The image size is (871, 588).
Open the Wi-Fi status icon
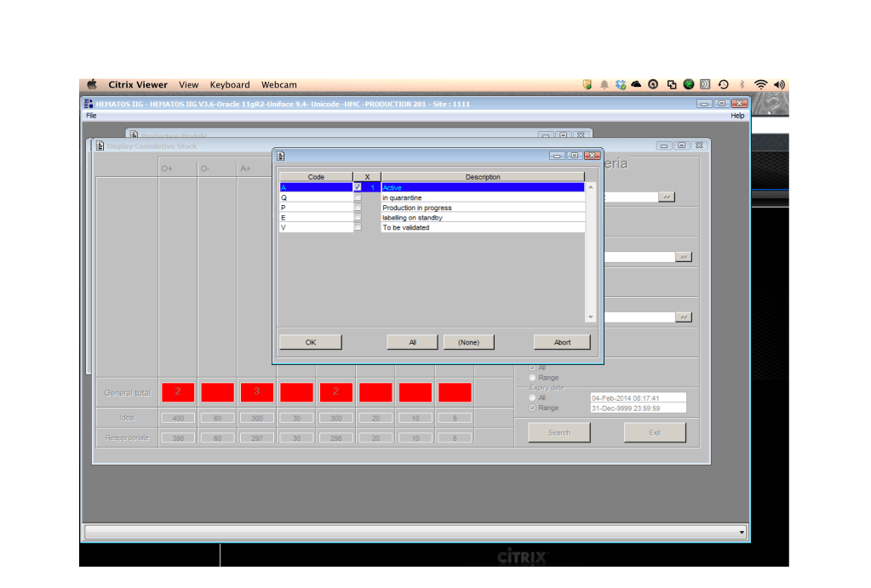(760, 84)
